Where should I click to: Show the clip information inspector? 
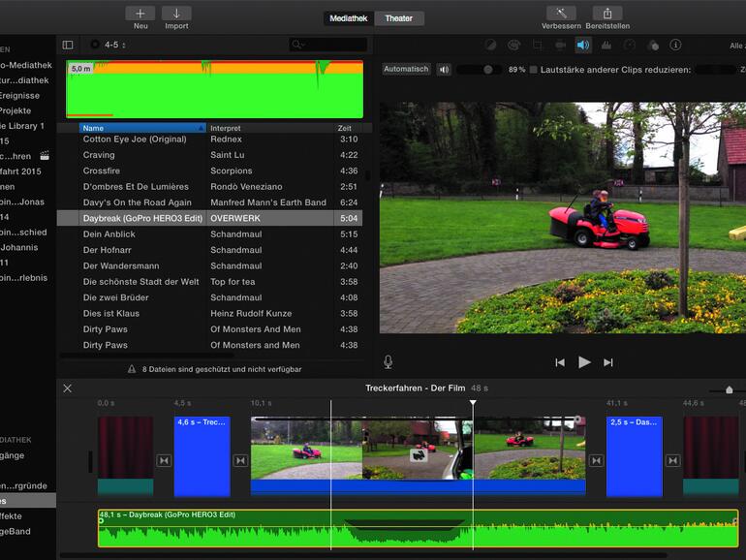675,45
